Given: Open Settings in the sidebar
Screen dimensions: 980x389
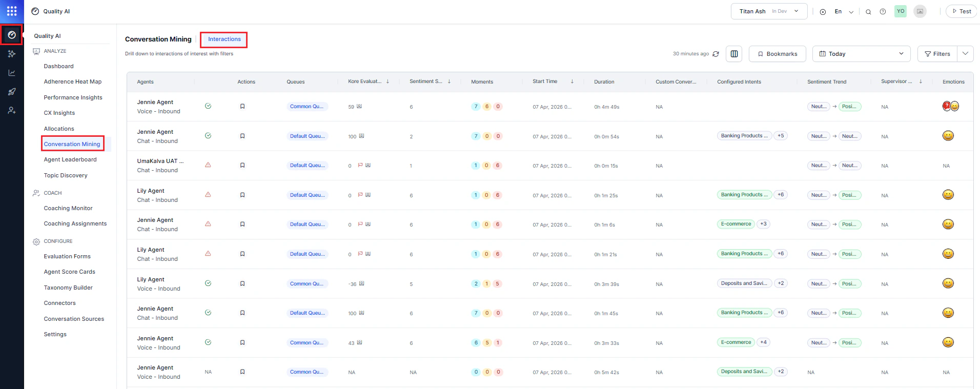Looking at the screenshot, I should 55,334.
